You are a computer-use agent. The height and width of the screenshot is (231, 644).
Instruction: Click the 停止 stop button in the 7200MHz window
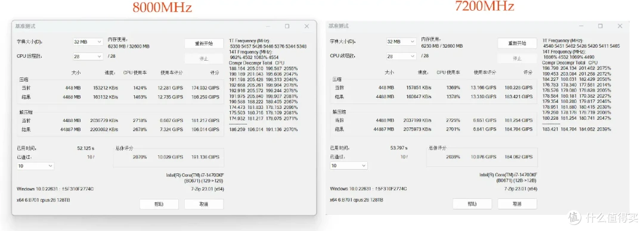point(517,59)
